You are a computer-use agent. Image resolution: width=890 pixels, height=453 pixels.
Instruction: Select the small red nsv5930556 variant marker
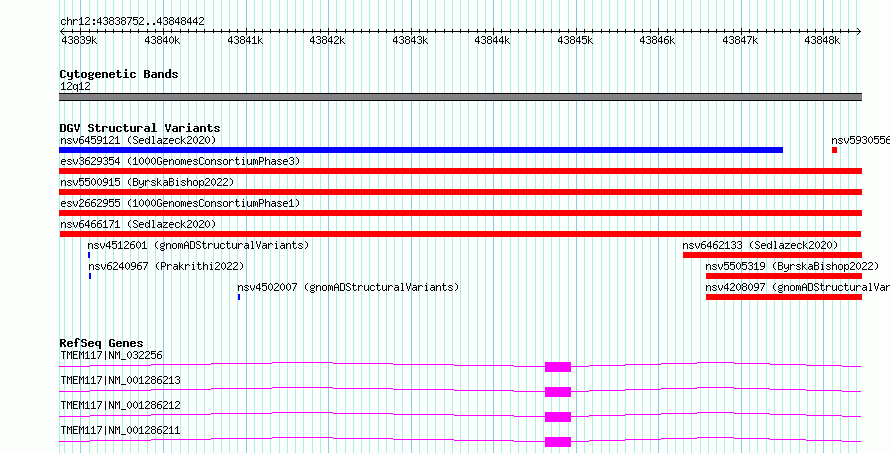(834, 150)
